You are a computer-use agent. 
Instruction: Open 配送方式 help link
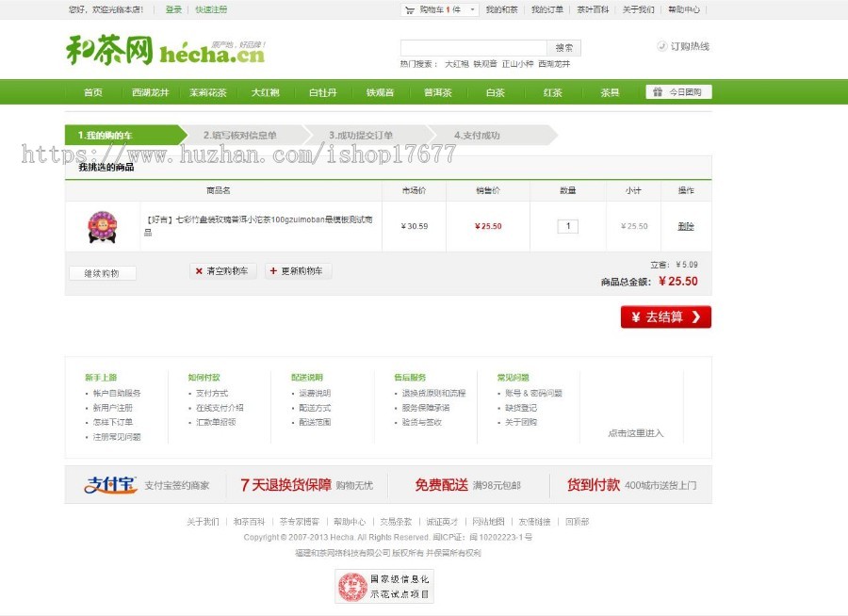(315, 408)
